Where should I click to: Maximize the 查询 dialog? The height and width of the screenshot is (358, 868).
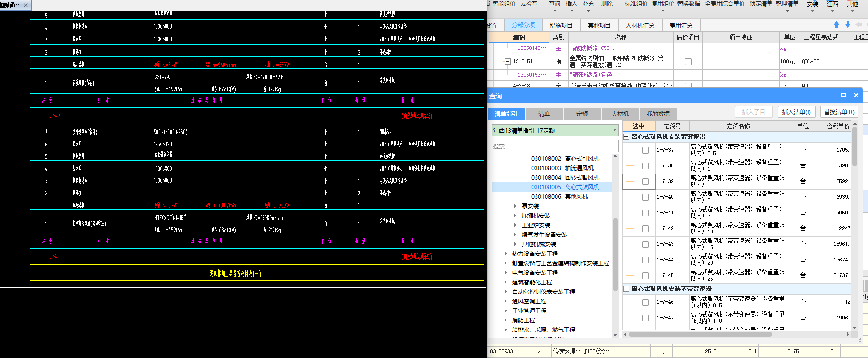(x=844, y=95)
